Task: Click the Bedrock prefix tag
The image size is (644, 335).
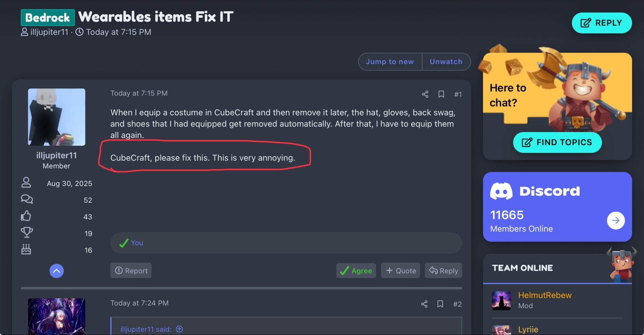Action: tap(48, 17)
